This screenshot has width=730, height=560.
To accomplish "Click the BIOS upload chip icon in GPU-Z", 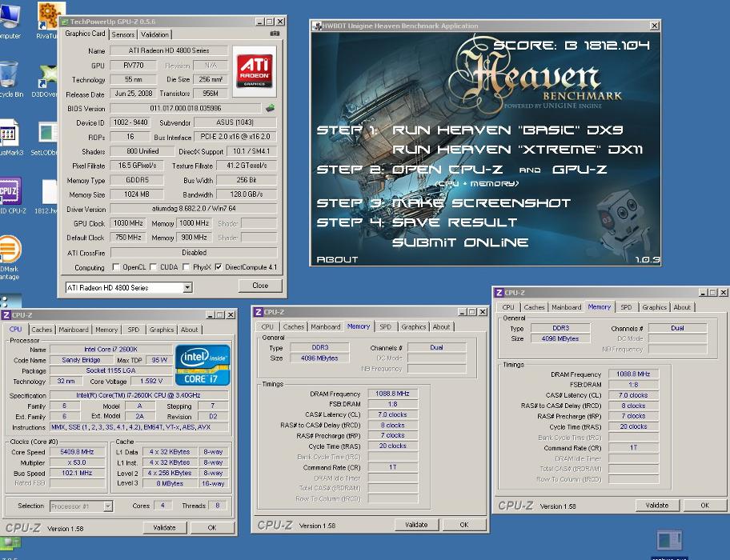I will pyautogui.click(x=270, y=108).
